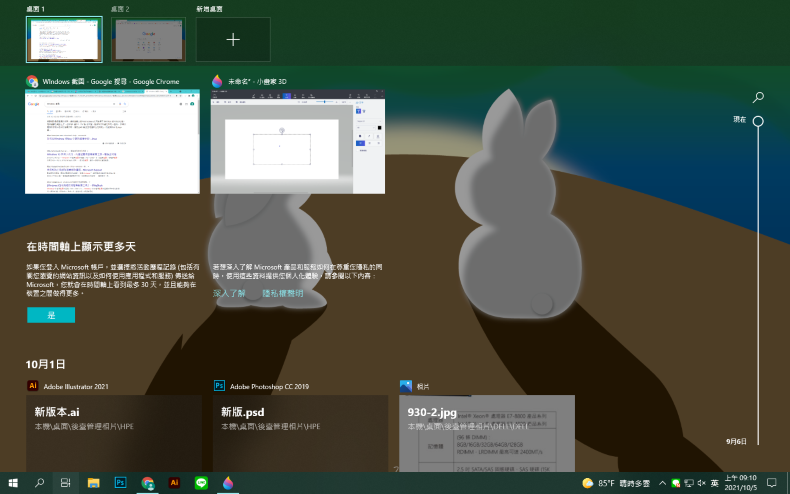Click Paint 3D icon in window title
The height and width of the screenshot is (494, 790).
pos(217,81)
